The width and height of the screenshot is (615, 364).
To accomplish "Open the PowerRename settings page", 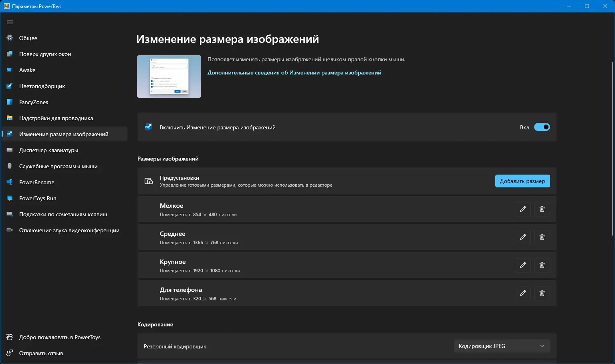I will [37, 182].
